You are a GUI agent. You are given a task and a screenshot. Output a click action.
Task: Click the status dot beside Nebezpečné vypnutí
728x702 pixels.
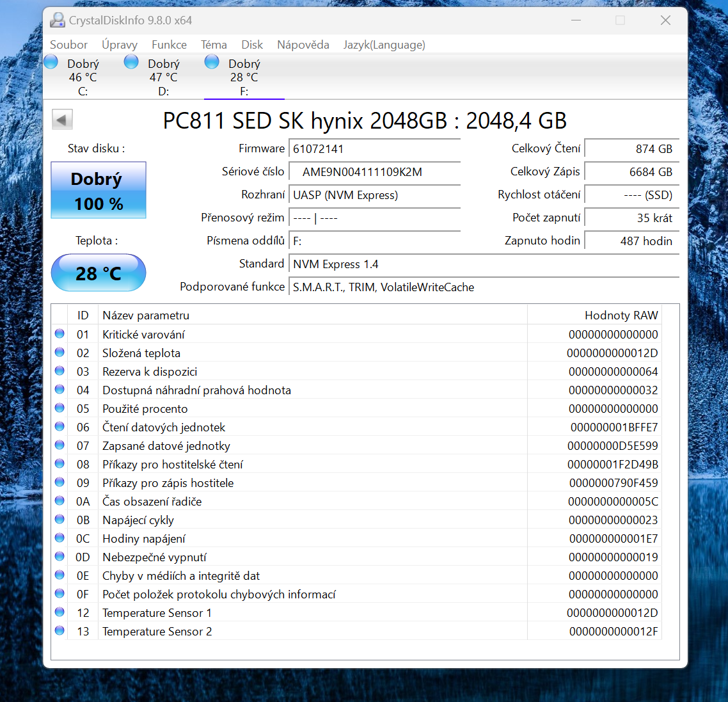59,555
